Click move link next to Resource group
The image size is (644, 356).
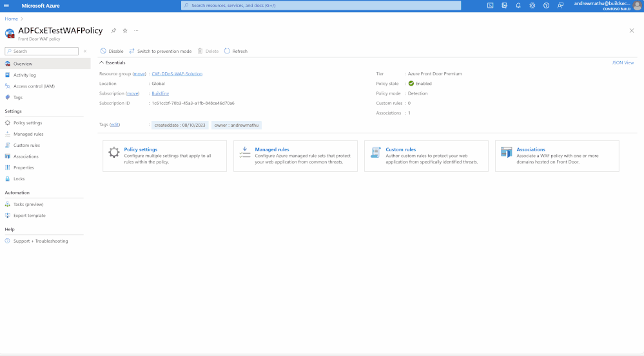139,74
